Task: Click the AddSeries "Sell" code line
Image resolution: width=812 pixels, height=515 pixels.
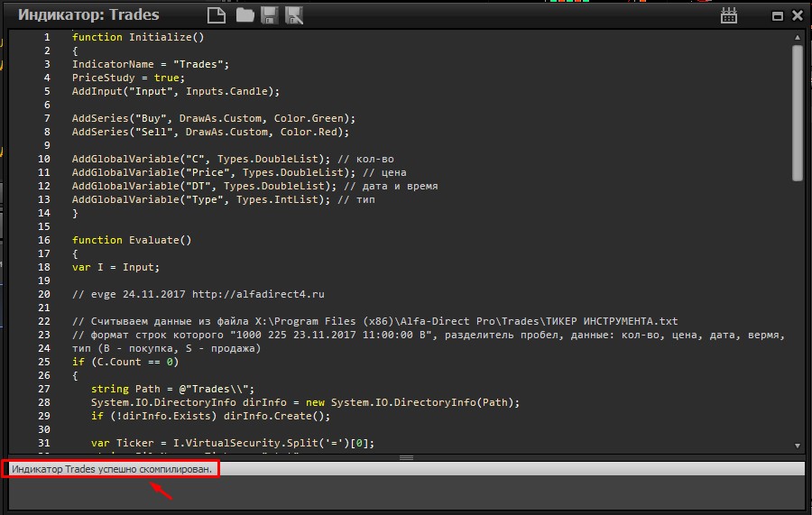Action: tap(210, 132)
